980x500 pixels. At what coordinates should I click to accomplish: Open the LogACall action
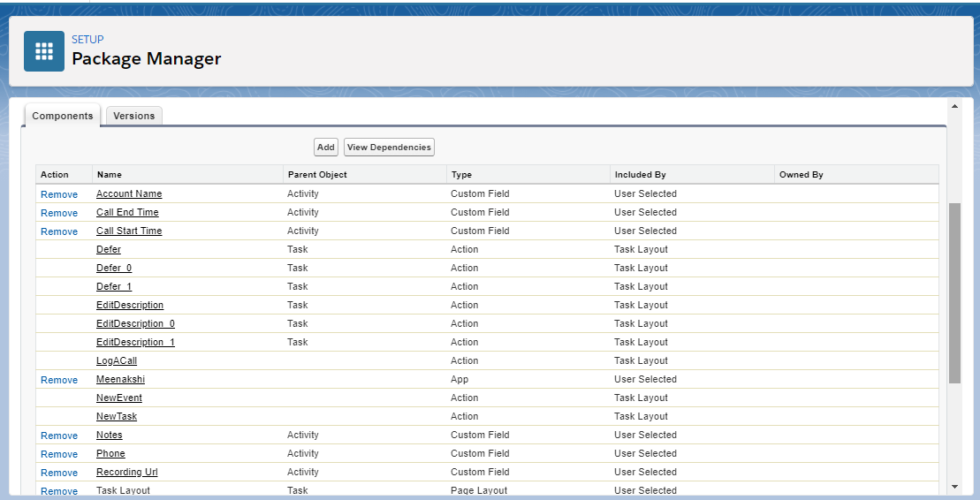point(117,360)
